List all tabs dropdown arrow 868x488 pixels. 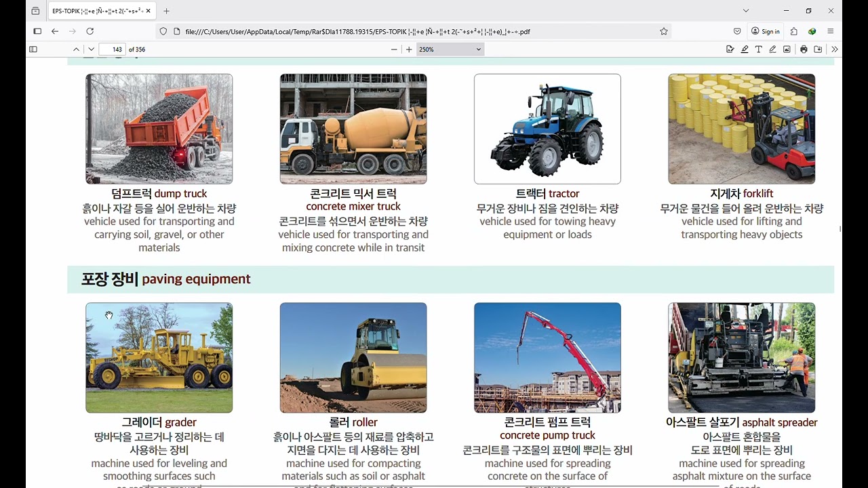point(746,11)
